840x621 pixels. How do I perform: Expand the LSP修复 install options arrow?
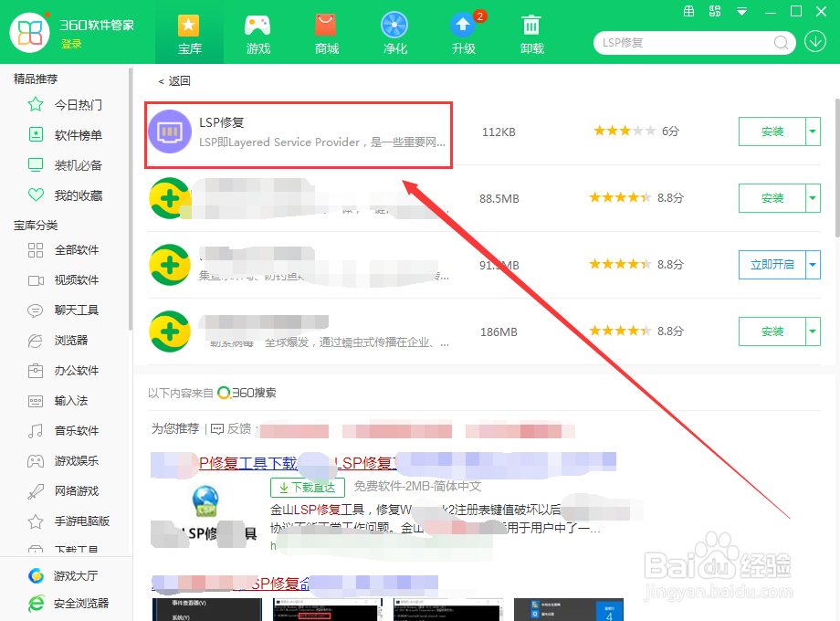[813, 132]
